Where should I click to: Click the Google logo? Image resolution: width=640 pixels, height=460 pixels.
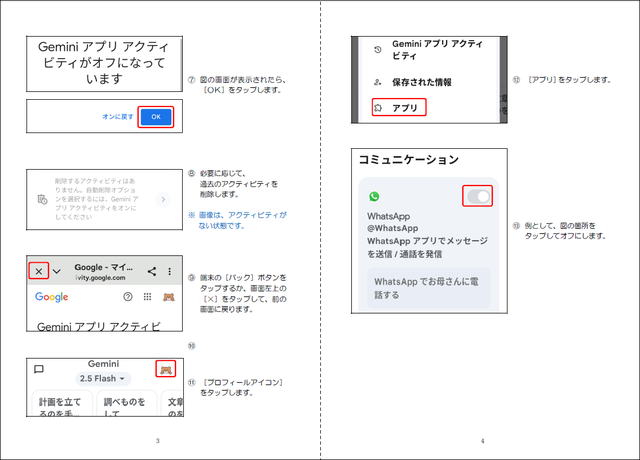tap(51, 297)
